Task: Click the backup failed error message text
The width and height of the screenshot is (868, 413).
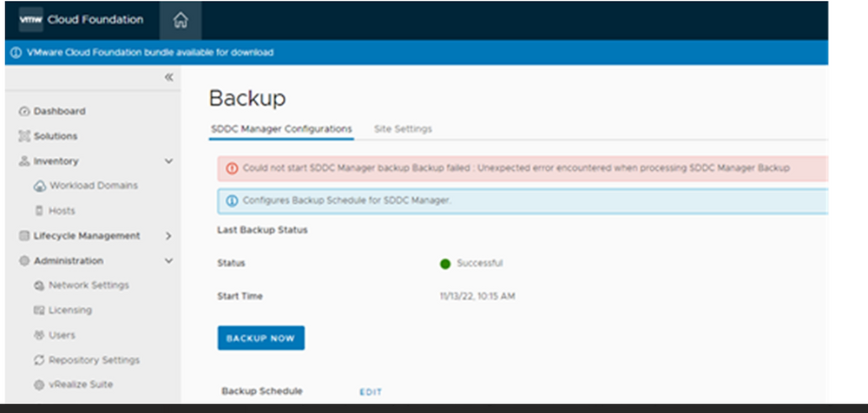Action: coord(516,167)
